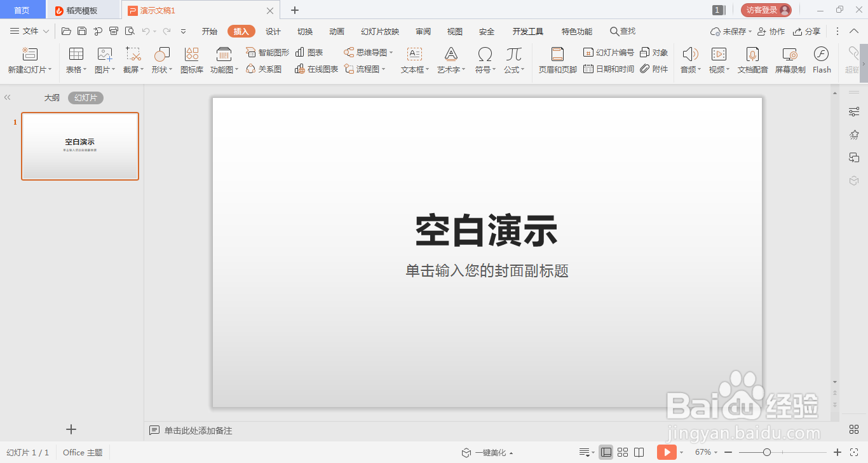Insert relationship diagram 关系图
868x463 pixels.
(x=264, y=69)
